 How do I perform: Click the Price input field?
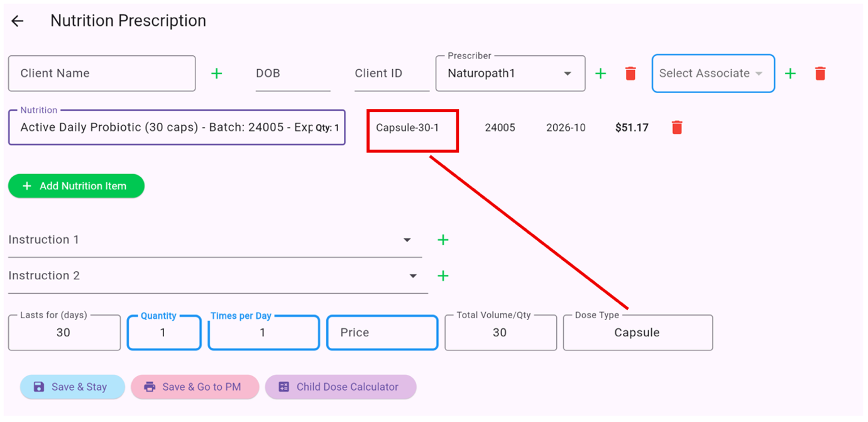[x=382, y=333]
